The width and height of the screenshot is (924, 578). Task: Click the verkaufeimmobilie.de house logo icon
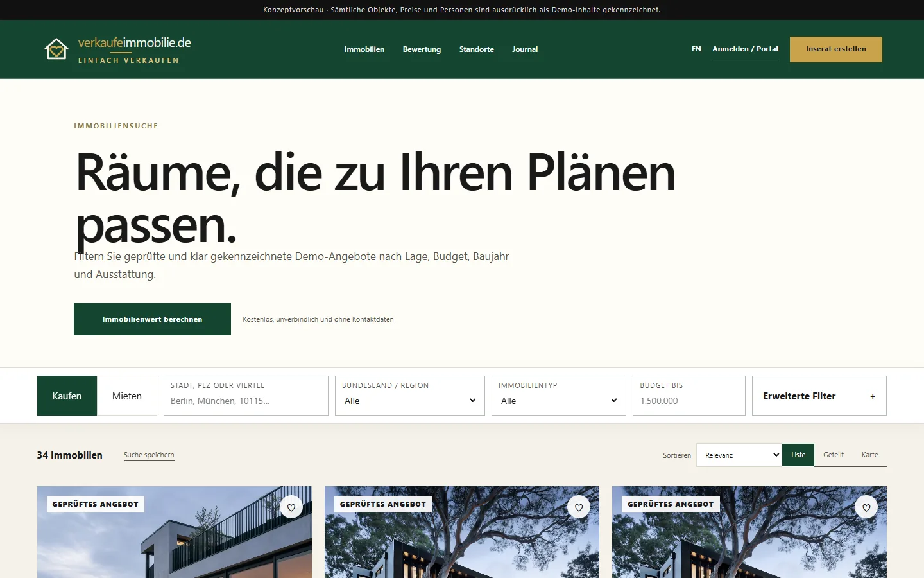click(x=56, y=49)
